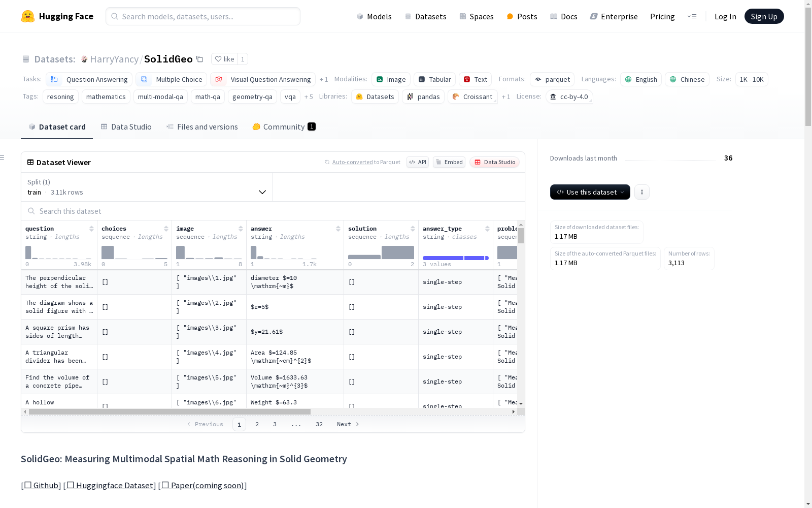
Task: Click the vertical scrollbar of the table
Action: coord(521,235)
